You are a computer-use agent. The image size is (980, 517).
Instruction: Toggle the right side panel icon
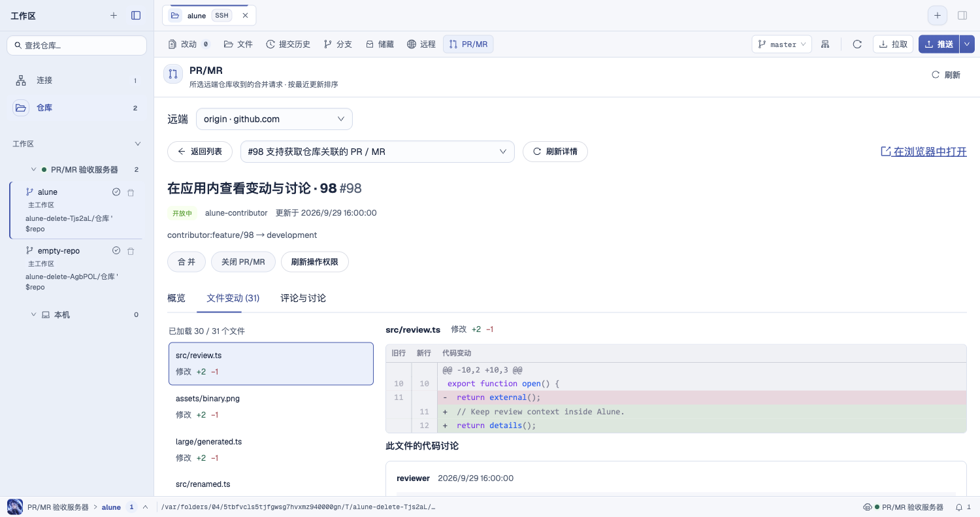pos(962,15)
